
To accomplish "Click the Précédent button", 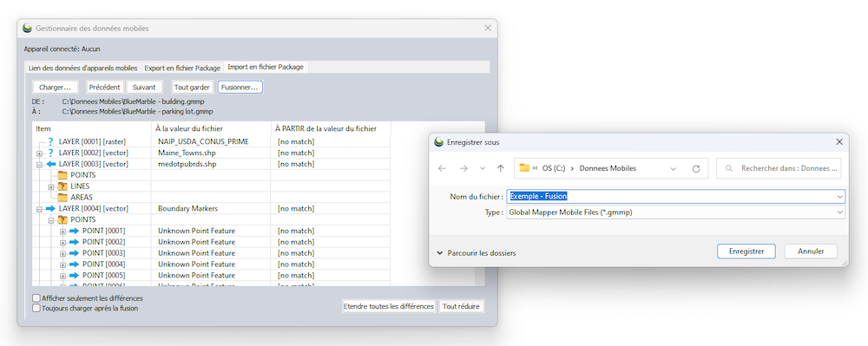I will (x=105, y=88).
